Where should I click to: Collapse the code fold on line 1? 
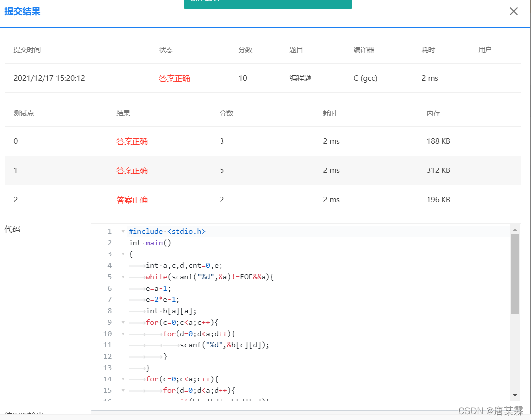[x=123, y=231]
